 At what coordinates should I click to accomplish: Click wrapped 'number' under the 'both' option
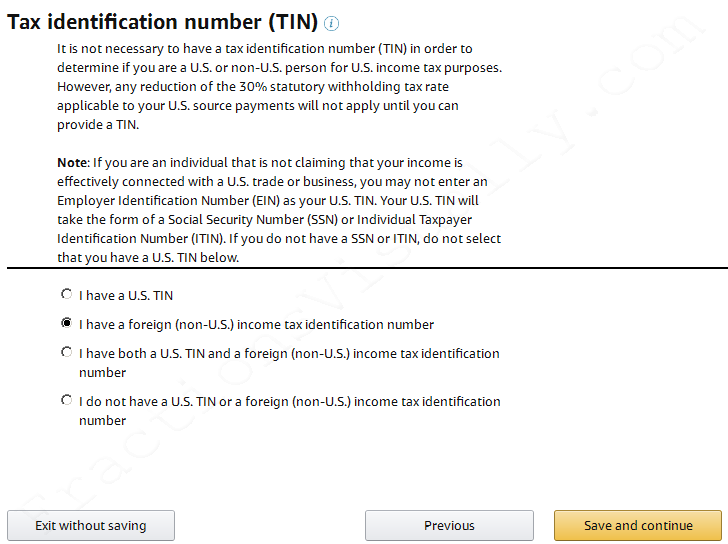coord(103,373)
